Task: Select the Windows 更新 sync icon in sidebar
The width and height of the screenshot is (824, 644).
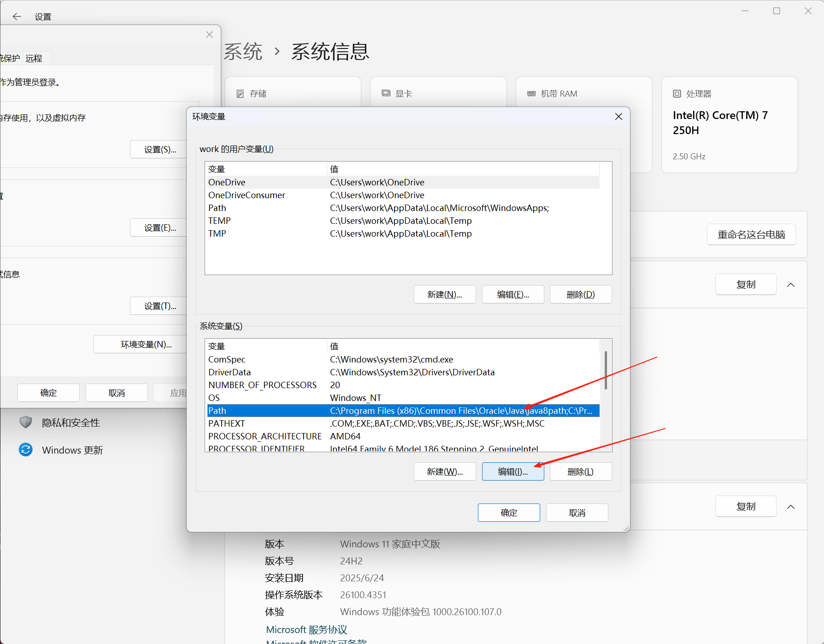Action: [25, 449]
